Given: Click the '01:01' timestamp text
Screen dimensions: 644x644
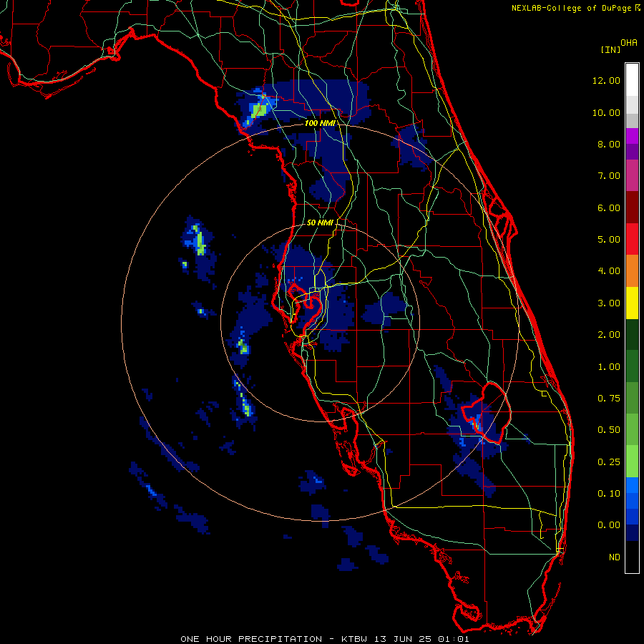Looking at the screenshot, I should coord(454,639).
